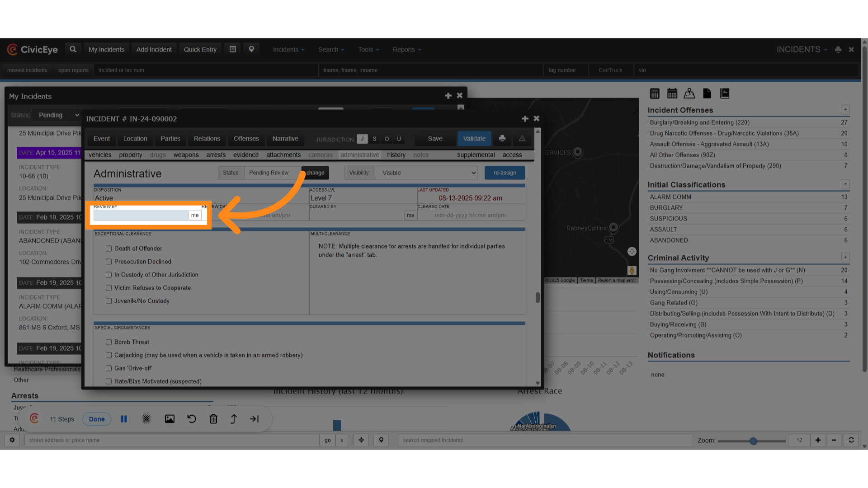Click the plus icon in the Incident window header
Image resolution: width=868 pixels, height=488 pixels.
point(525,119)
